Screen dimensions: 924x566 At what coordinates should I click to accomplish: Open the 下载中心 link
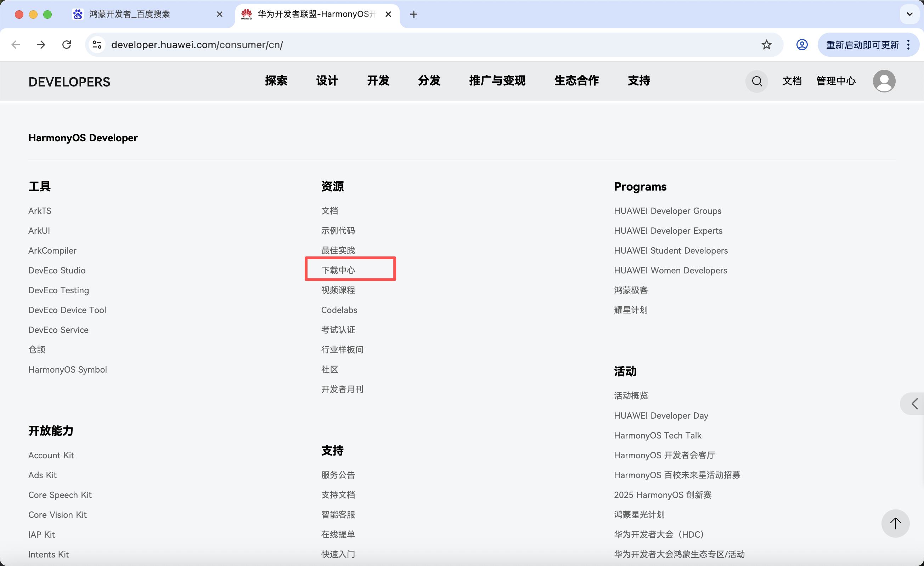pyautogui.click(x=338, y=270)
